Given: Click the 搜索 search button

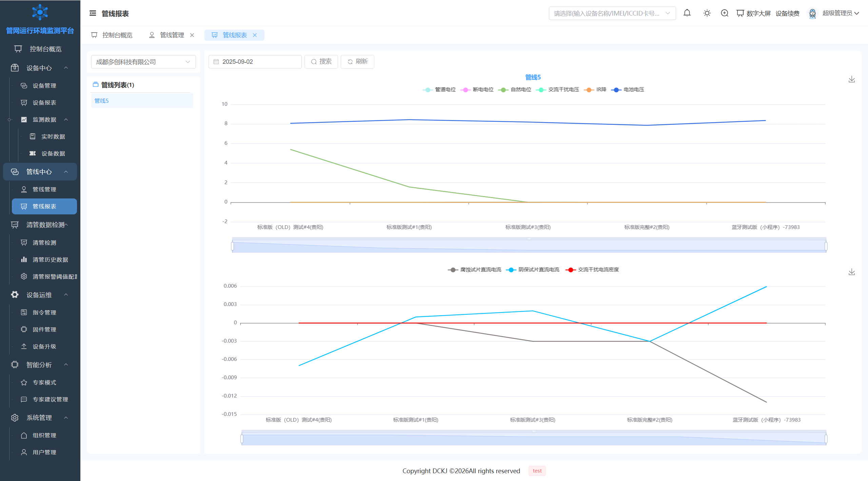Looking at the screenshot, I should (321, 62).
